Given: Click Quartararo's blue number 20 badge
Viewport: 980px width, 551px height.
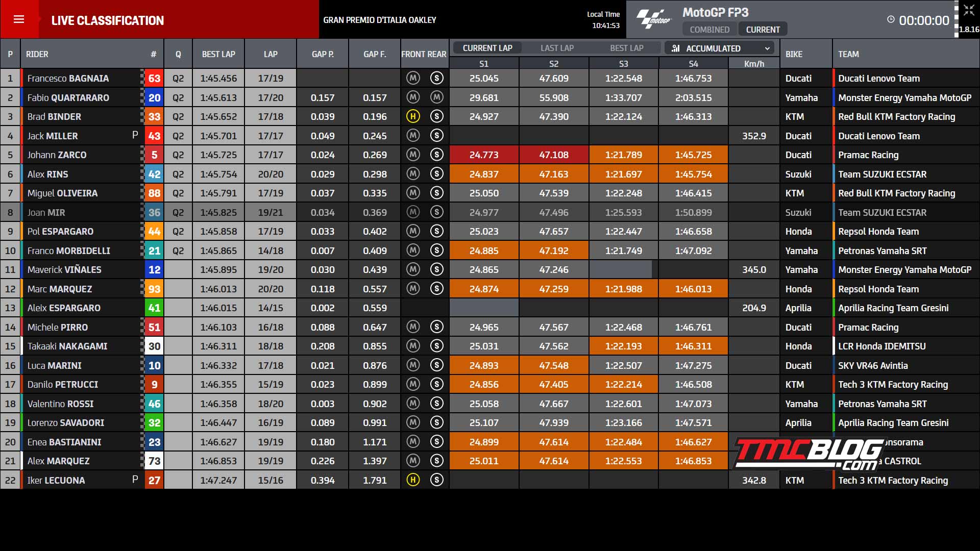Looking at the screenshot, I should click(154, 97).
